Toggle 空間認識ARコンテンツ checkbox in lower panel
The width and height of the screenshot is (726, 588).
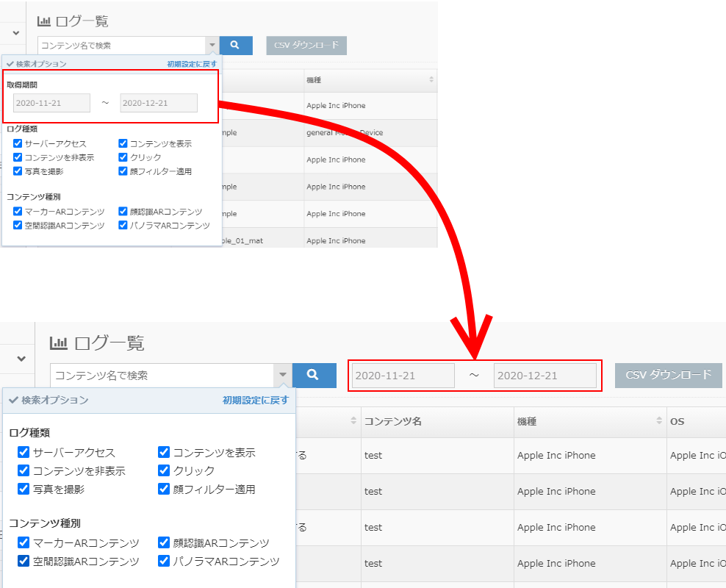tap(24, 561)
